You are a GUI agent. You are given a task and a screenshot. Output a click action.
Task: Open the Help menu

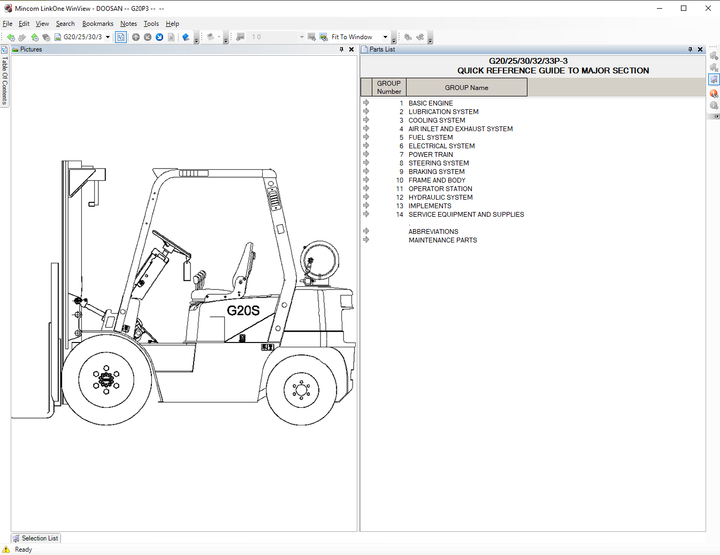tap(172, 23)
